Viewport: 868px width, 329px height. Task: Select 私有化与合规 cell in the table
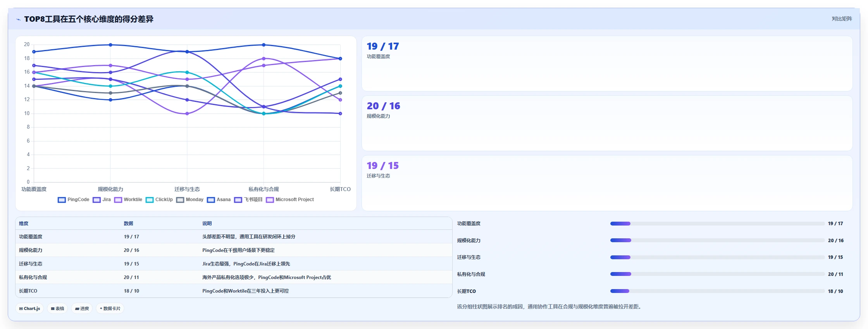(33, 277)
